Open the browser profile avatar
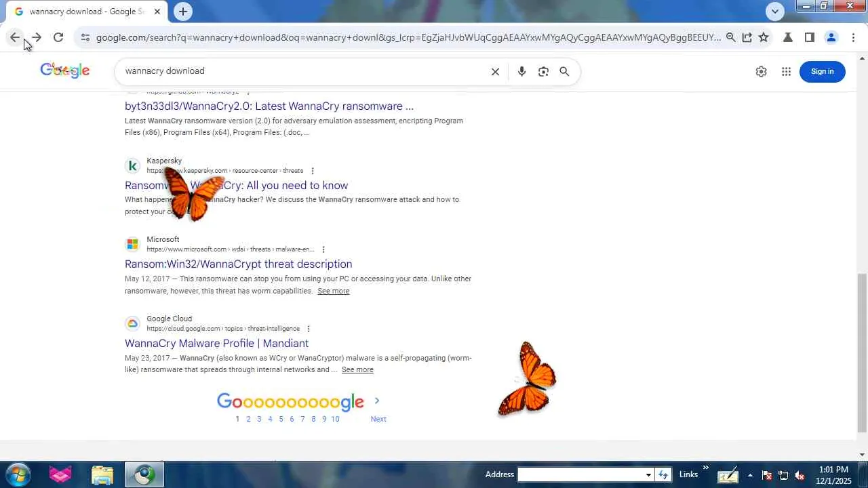 831,38
